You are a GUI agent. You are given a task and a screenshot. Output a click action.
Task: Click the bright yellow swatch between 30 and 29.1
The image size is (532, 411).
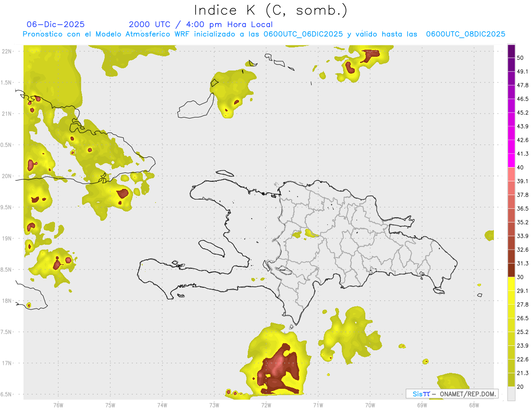511,284
